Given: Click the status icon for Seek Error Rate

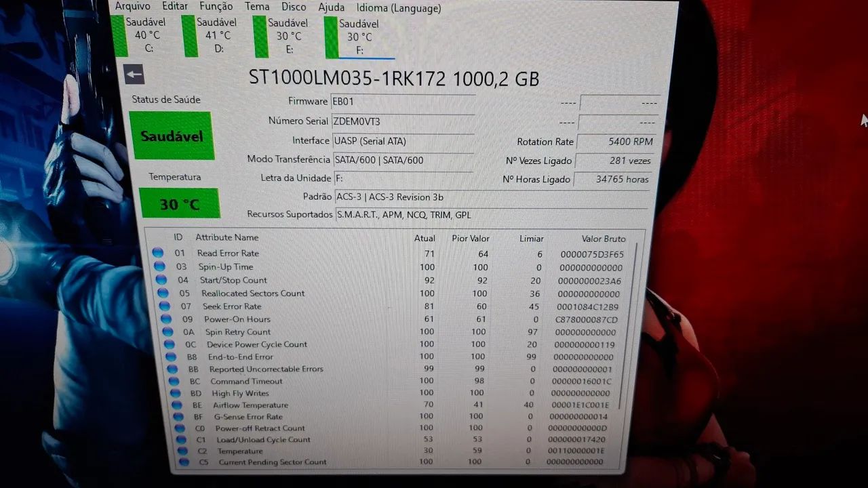Looking at the screenshot, I should [164, 306].
